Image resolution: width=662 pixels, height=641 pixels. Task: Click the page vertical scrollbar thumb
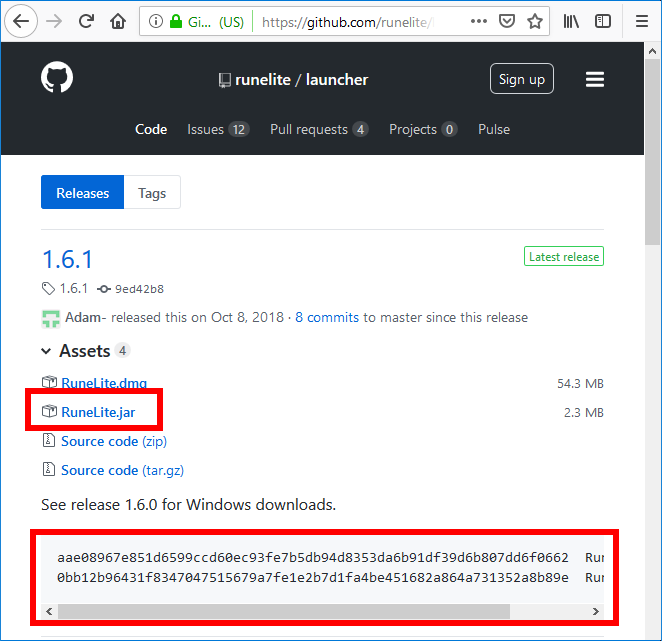pyautogui.click(x=652, y=152)
